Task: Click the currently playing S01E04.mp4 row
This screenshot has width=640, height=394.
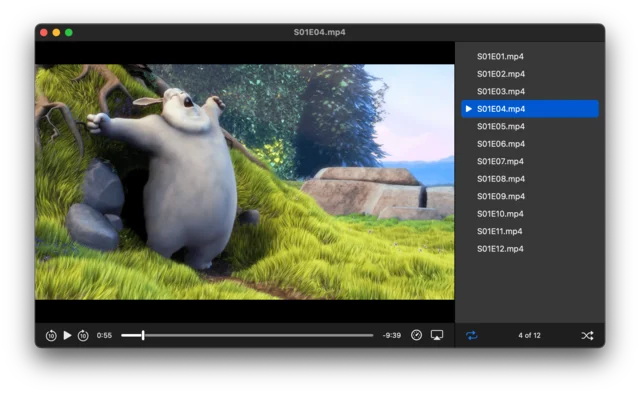Action: coord(530,109)
